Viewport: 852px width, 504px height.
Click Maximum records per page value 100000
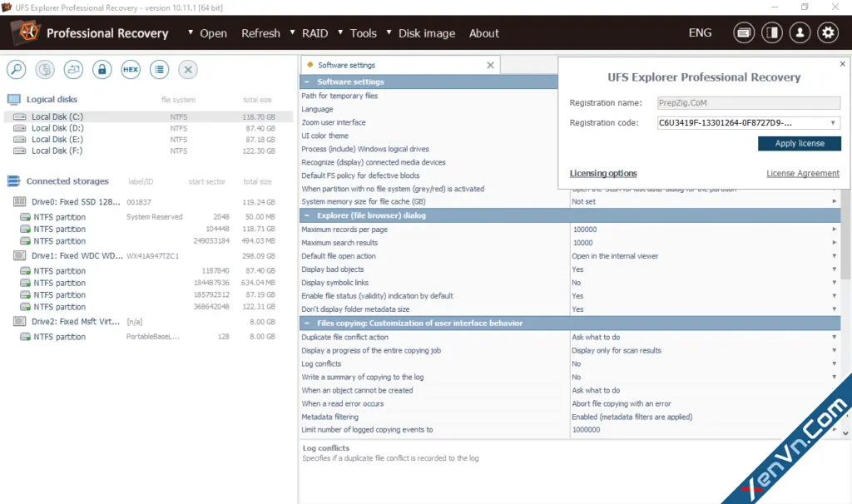(x=585, y=230)
